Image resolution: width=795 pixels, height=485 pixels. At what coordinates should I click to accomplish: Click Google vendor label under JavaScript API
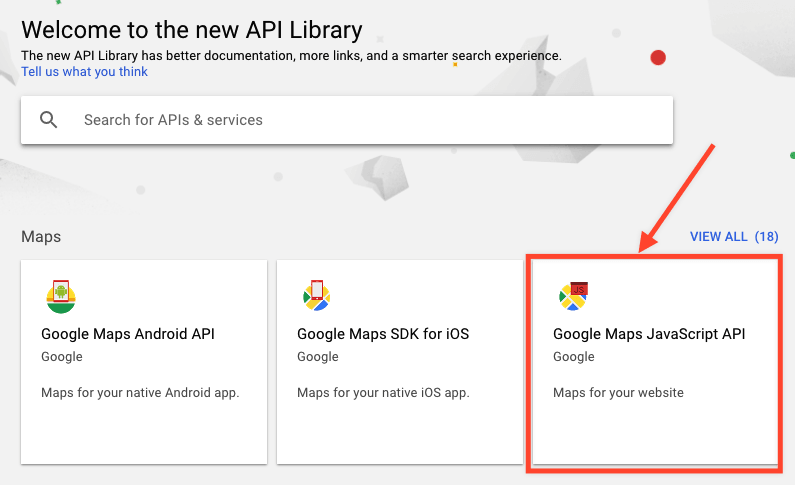(574, 357)
